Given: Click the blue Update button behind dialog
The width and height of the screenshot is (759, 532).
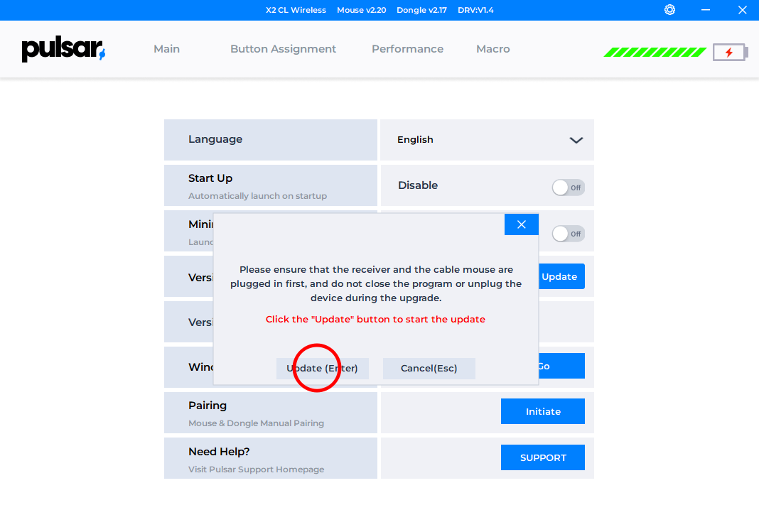Looking at the screenshot, I should [561, 276].
